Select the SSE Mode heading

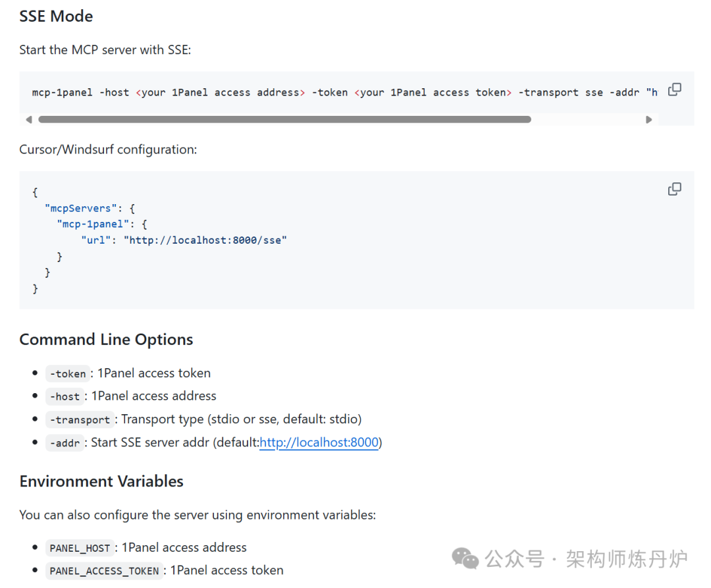56,16
